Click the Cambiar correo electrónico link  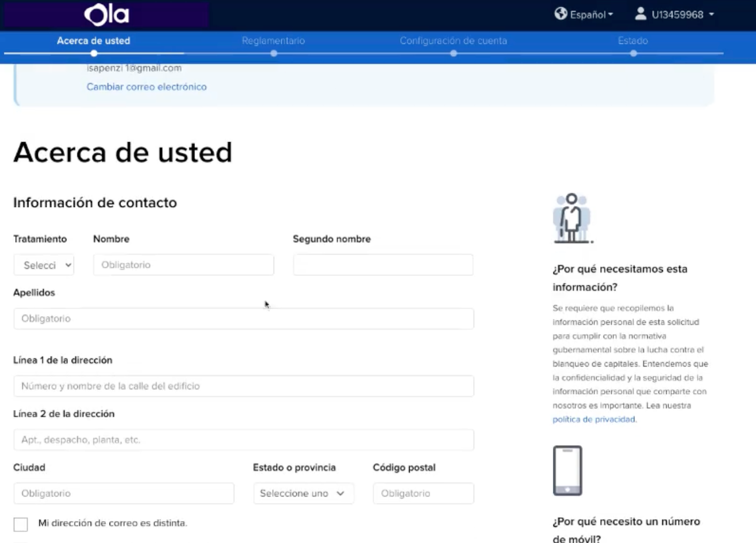pos(147,87)
